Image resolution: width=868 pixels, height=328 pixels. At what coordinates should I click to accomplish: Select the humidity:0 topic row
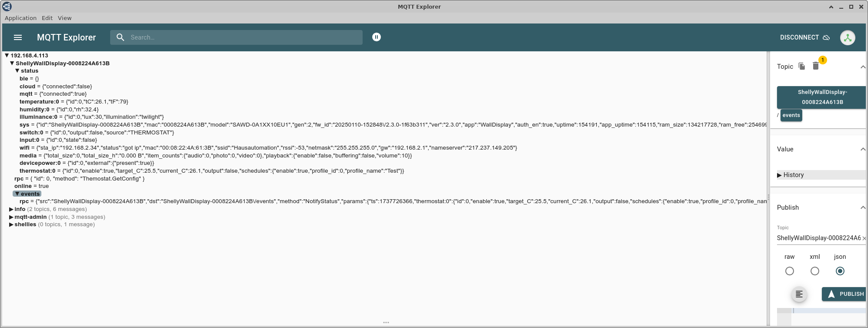tap(59, 110)
